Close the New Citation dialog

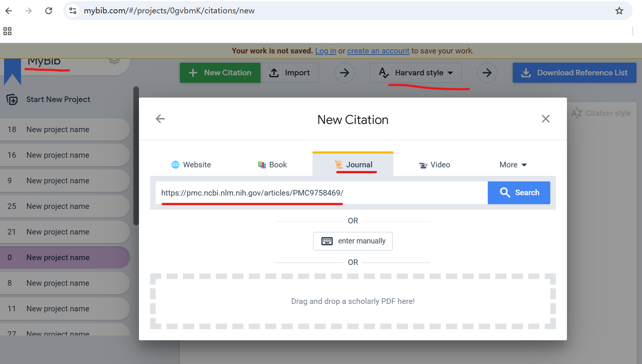coord(545,119)
